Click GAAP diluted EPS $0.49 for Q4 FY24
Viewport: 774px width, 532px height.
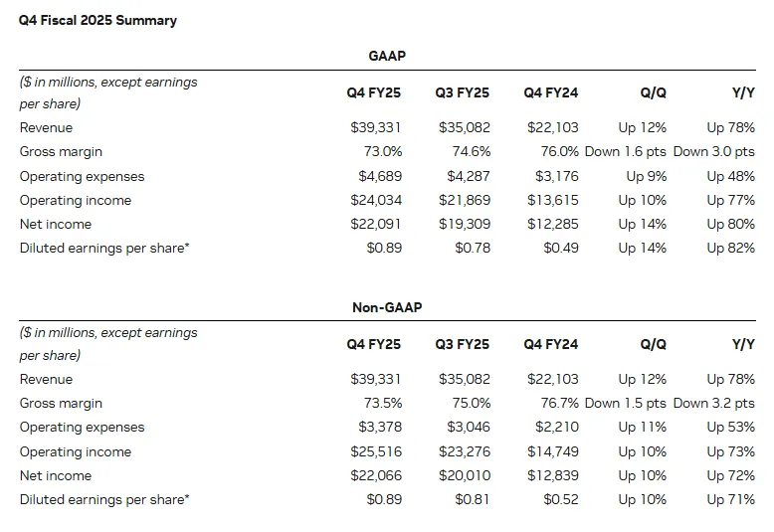(x=561, y=248)
